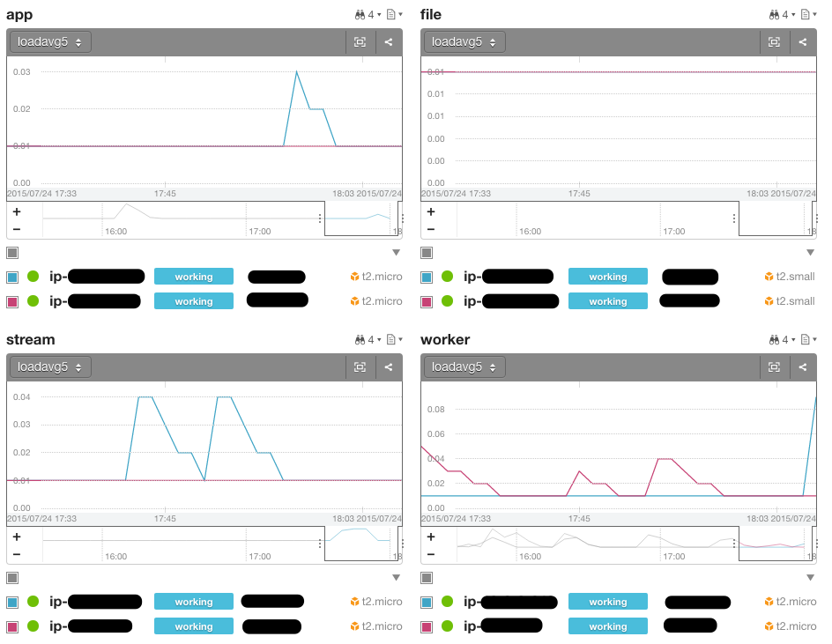Screen dimensions: 832x644
Task: Collapse worker host list with triangle arrow
Action: [810, 578]
